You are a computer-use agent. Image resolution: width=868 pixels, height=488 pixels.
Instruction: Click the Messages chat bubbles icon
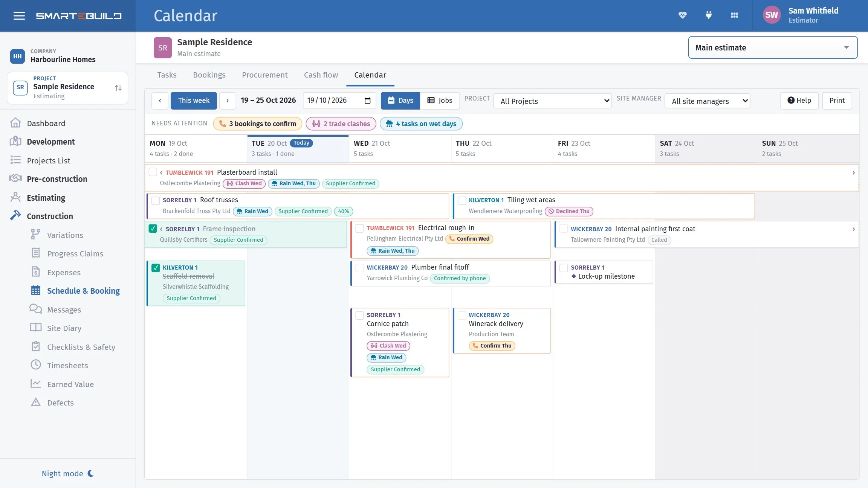(x=36, y=309)
